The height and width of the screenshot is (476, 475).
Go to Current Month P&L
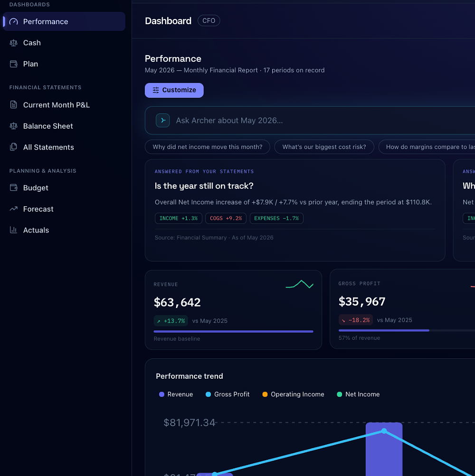[x=64, y=105]
